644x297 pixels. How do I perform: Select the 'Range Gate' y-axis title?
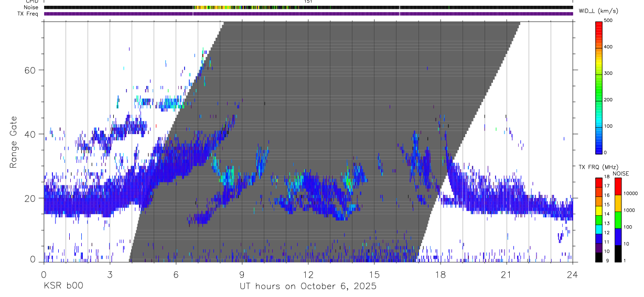coord(14,141)
